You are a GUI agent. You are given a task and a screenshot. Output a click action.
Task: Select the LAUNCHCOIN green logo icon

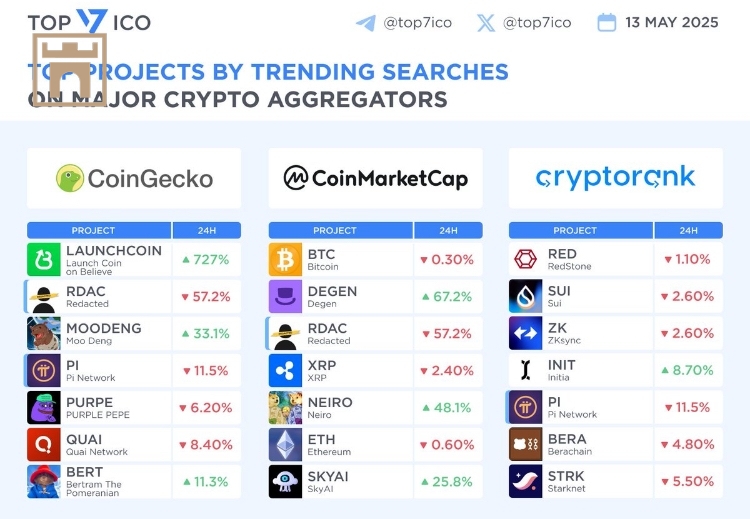pos(43,260)
